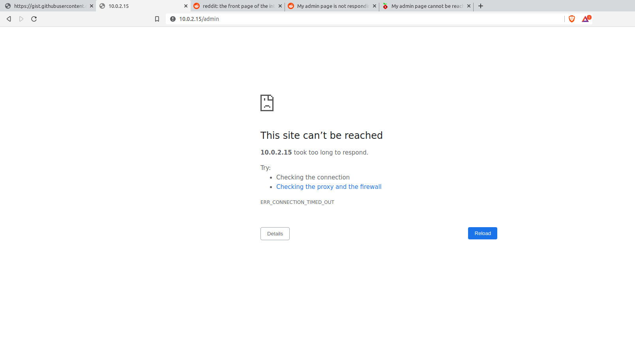Close the reddit front page tab
Viewport: 635px width, 364px height.
280,6
